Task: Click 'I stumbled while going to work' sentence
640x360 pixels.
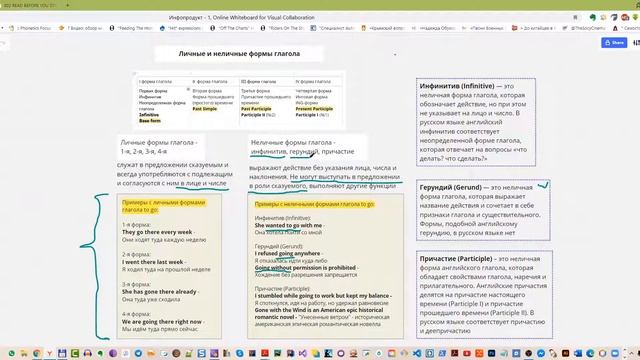Action: coord(322,296)
